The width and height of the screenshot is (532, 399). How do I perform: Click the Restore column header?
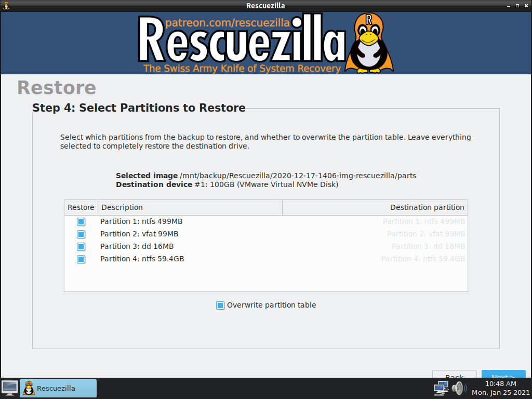pyautogui.click(x=81, y=207)
